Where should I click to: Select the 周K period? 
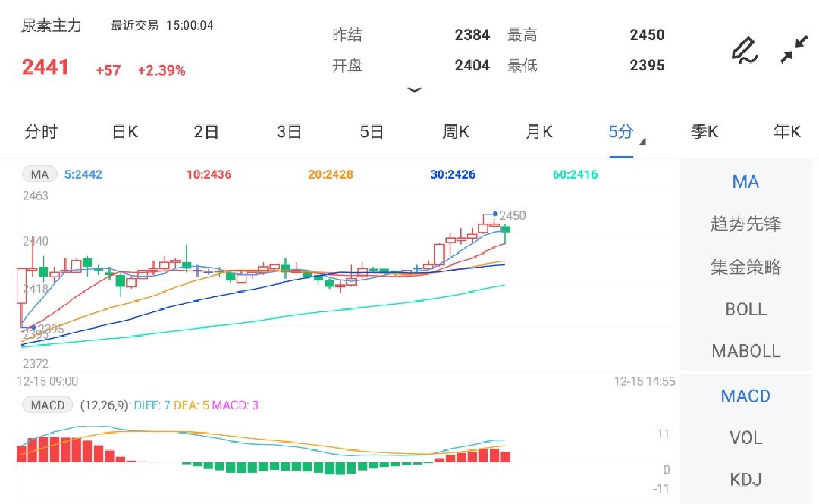point(454,132)
